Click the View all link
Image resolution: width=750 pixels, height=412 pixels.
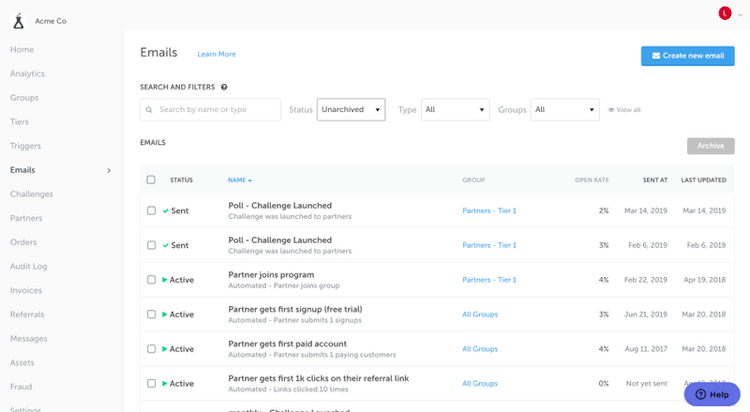tap(628, 110)
